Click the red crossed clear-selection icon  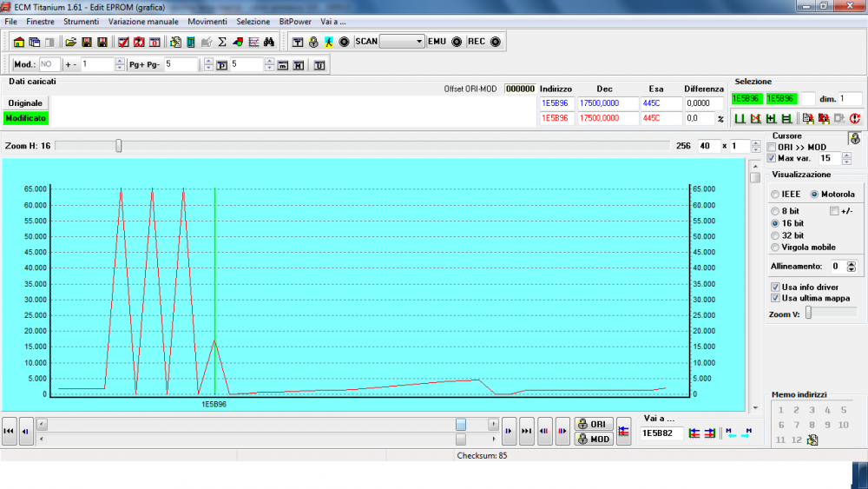[x=756, y=118]
